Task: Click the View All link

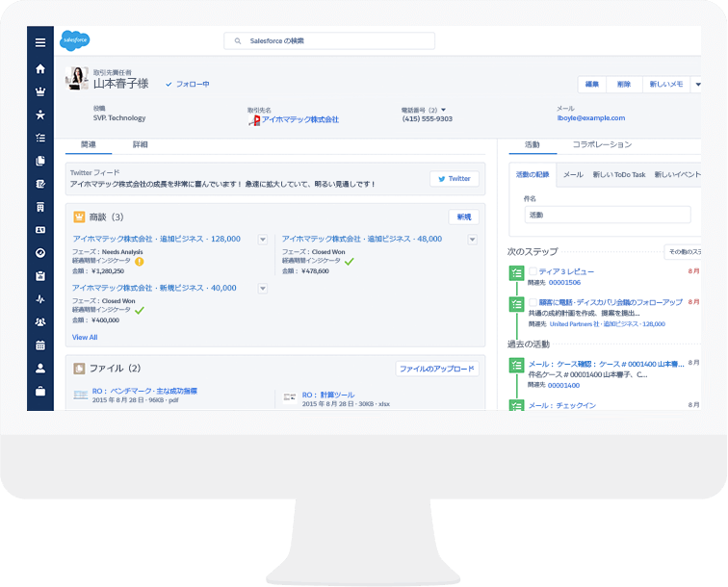Action: click(x=85, y=337)
